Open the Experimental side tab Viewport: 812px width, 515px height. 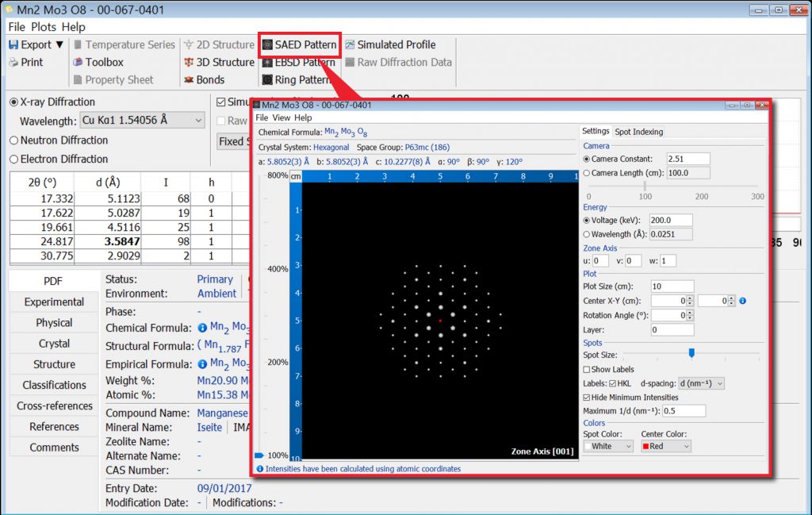54,302
